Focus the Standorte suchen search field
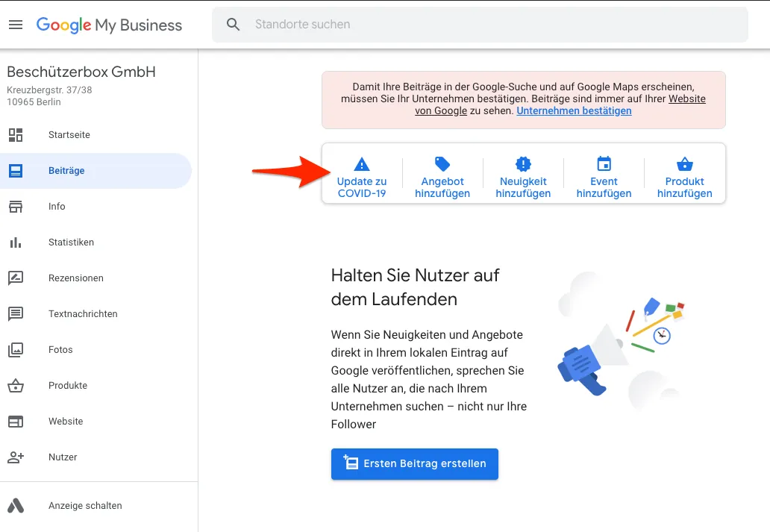This screenshot has height=532, width=770. click(492, 25)
